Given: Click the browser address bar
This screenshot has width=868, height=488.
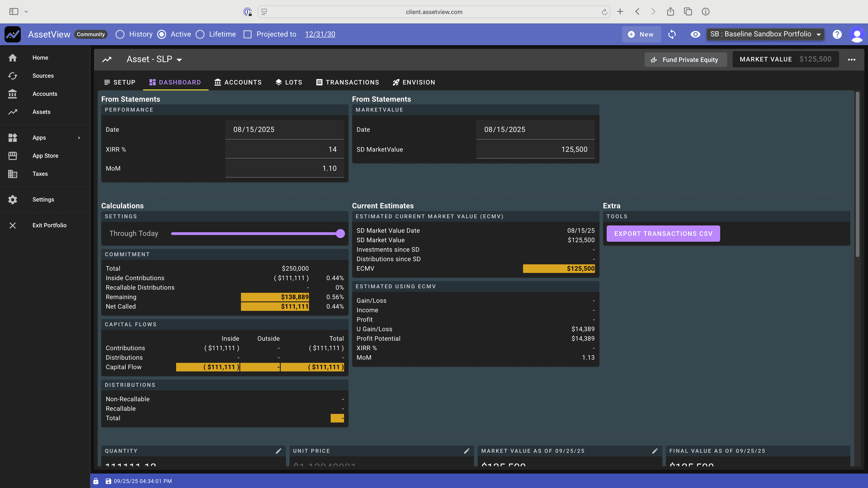Looking at the screenshot, I should click(x=434, y=12).
